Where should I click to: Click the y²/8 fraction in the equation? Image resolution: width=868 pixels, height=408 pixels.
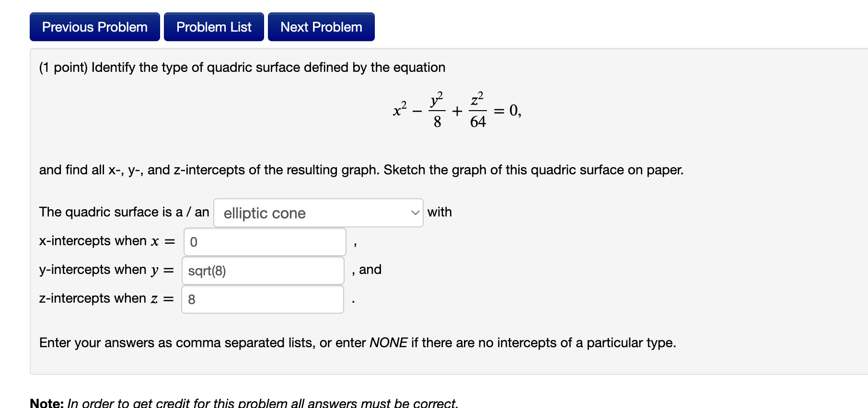click(437, 110)
